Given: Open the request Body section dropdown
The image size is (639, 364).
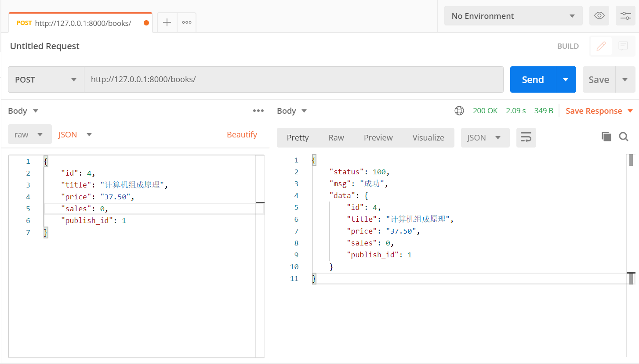Looking at the screenshot, I should [x=23, y=111].
